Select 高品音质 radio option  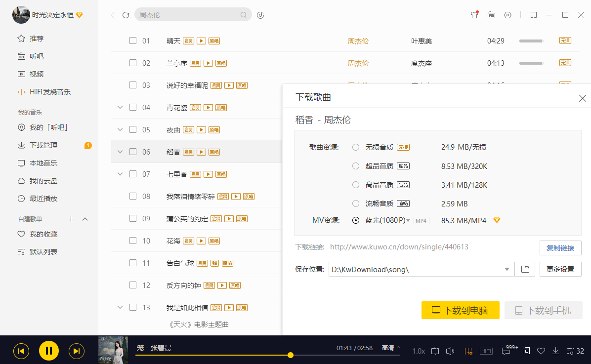tap(355, 185)
